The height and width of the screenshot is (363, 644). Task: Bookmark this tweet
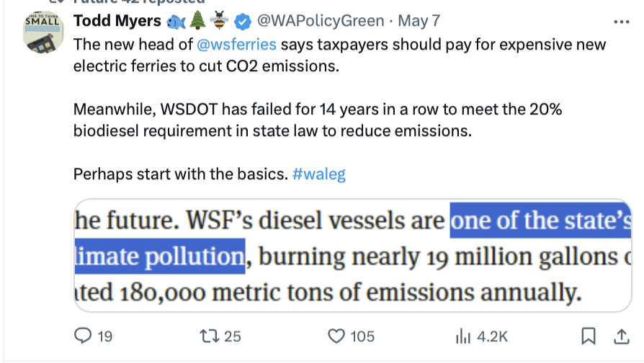click(x=588, y=336)
